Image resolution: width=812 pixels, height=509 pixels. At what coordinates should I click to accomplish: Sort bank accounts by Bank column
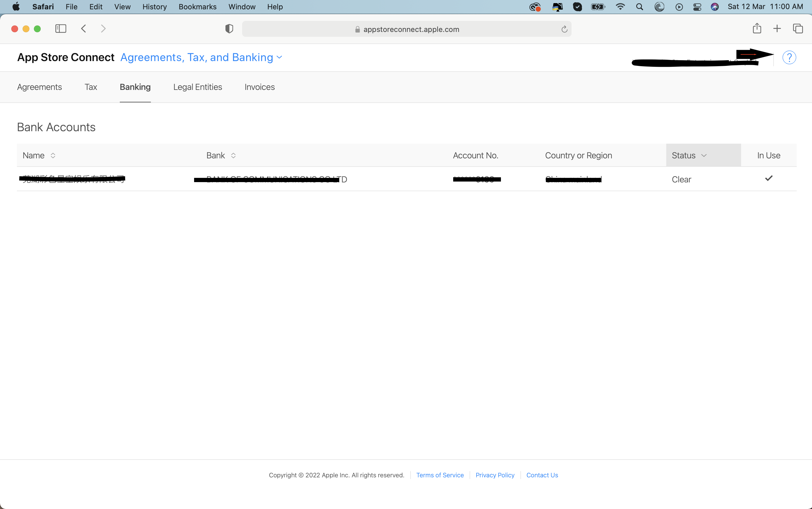click(221, 156)
